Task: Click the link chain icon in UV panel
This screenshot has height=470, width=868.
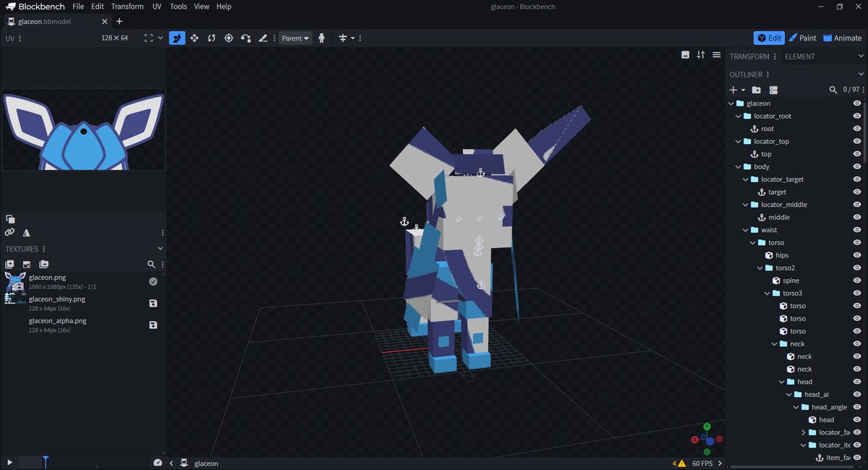Action: click(9, 233)
